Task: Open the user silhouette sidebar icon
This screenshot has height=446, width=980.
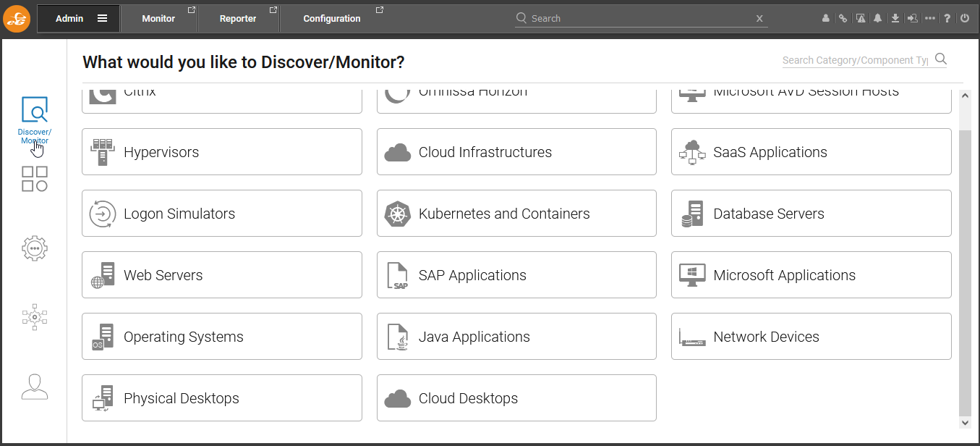Action: click(x=35, y=387)
